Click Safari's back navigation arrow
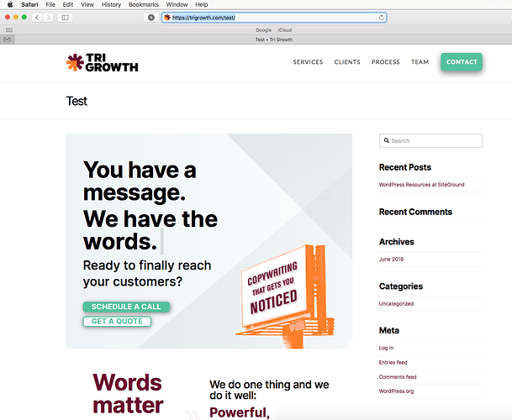Image resolution: width=512 pixels, height=420 pixels. click(37, 18)
